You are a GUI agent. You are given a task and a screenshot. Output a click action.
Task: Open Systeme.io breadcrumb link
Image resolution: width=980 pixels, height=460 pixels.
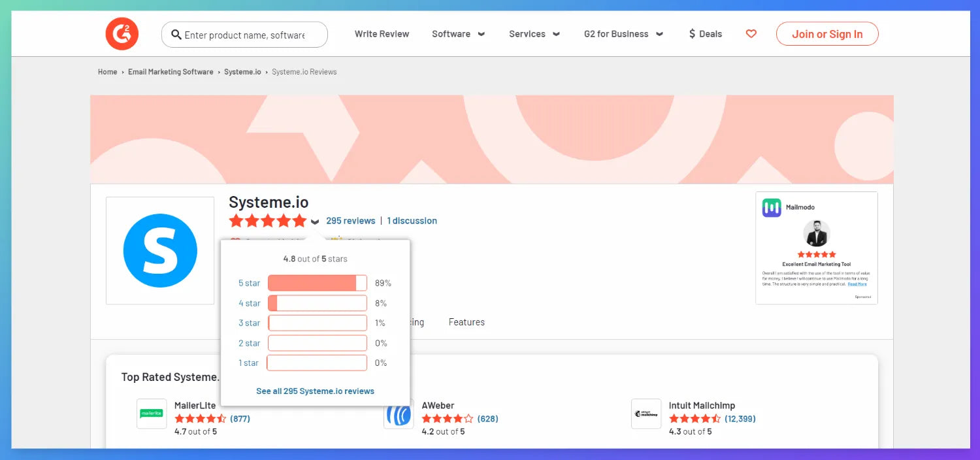242,72
